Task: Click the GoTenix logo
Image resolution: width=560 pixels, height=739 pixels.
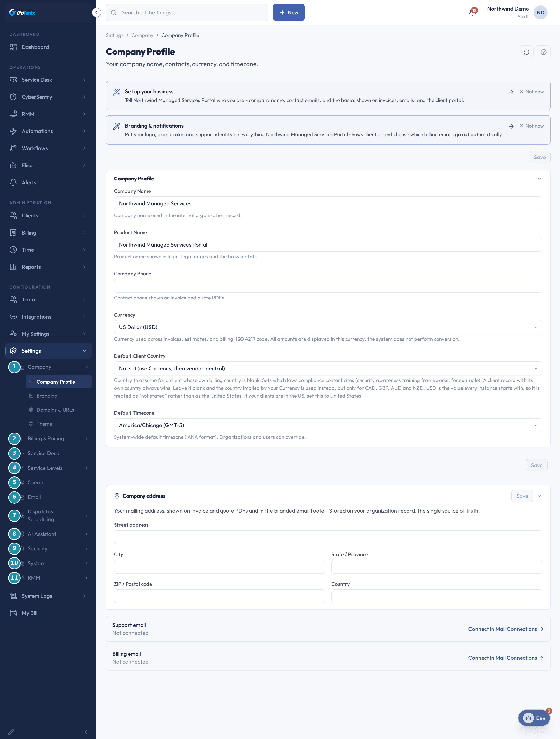Action: pos(22,13)
